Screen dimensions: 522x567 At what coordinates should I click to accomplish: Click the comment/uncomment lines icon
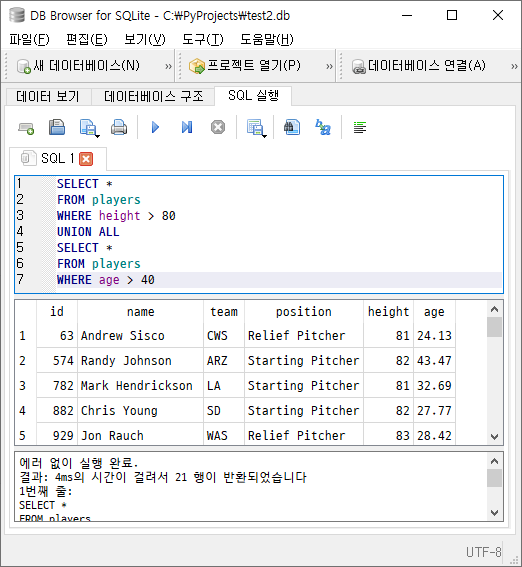pyautogui.click(x=360, y=127)
